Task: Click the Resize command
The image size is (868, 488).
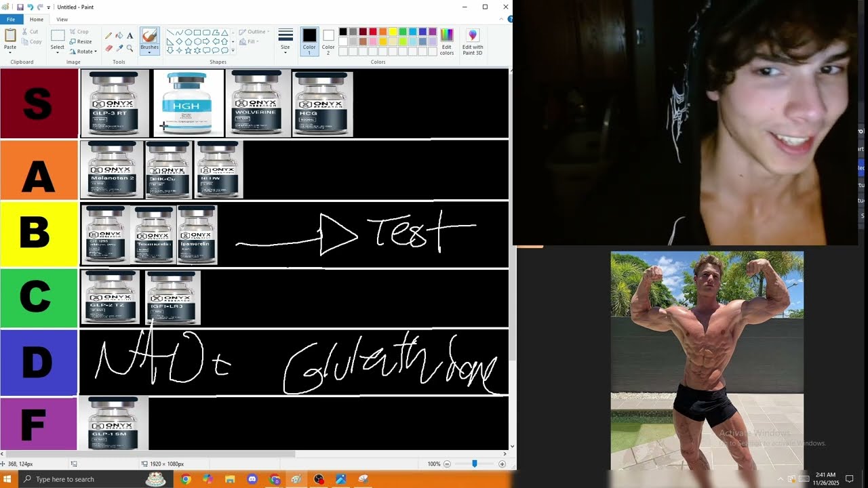Action: (x=80, y=41)
